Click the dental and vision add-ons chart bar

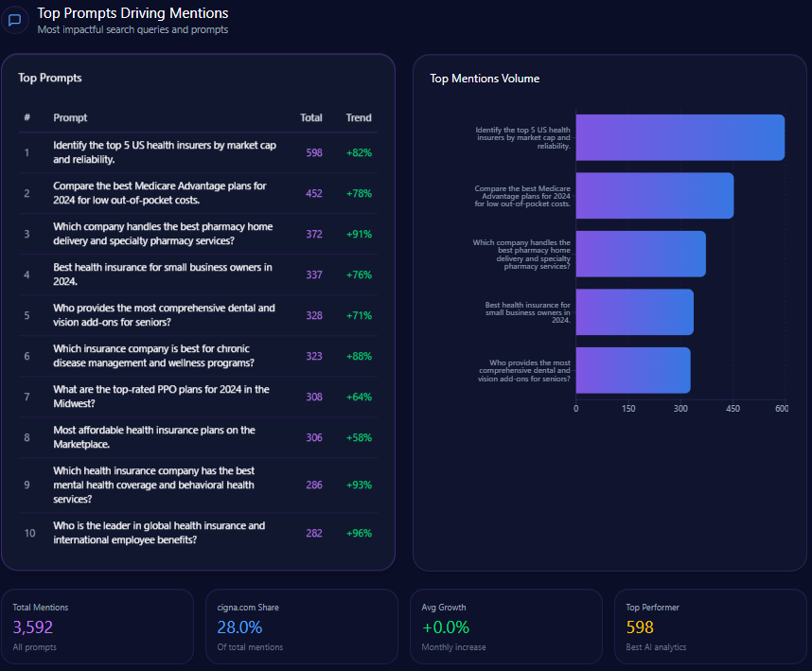pos(632,370)
